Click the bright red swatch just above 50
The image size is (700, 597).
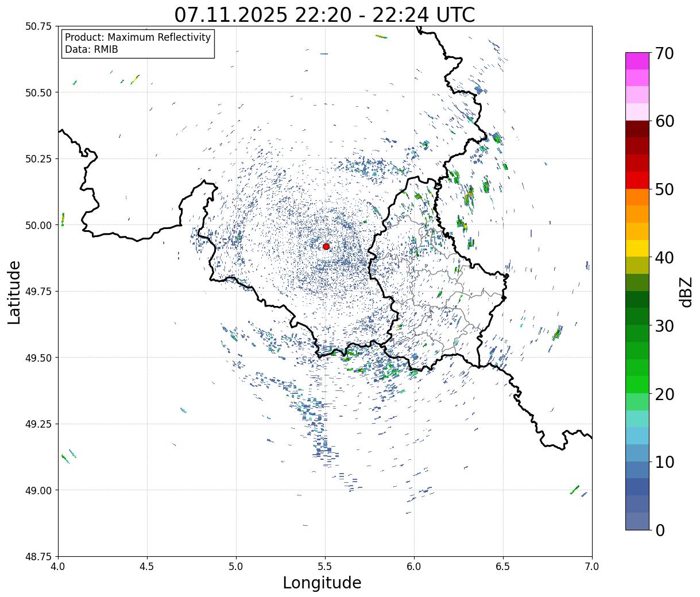coord(637,180)
